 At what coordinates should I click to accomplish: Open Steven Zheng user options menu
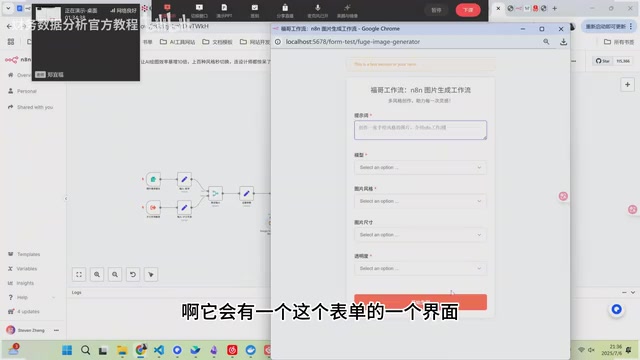56,330
